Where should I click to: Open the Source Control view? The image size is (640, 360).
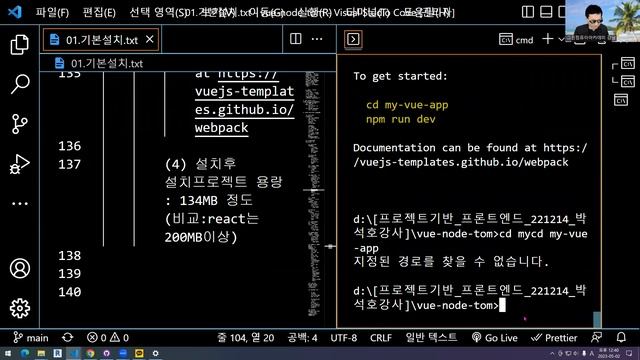[x=20, y=124]
